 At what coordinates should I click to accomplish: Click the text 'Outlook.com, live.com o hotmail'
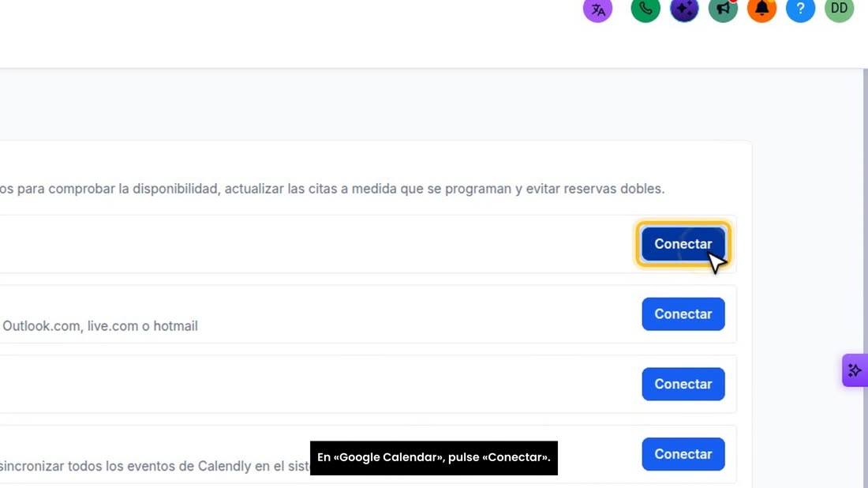100,325
